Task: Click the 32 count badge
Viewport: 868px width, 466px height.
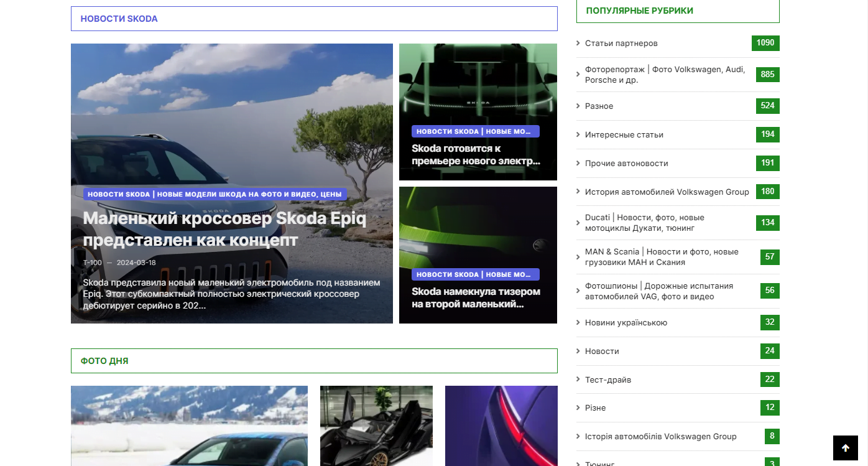Action: click(770, 322)
